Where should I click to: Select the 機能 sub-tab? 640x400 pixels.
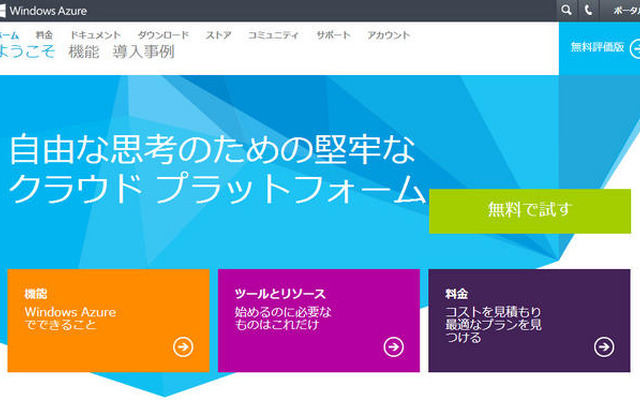point(84,52)
